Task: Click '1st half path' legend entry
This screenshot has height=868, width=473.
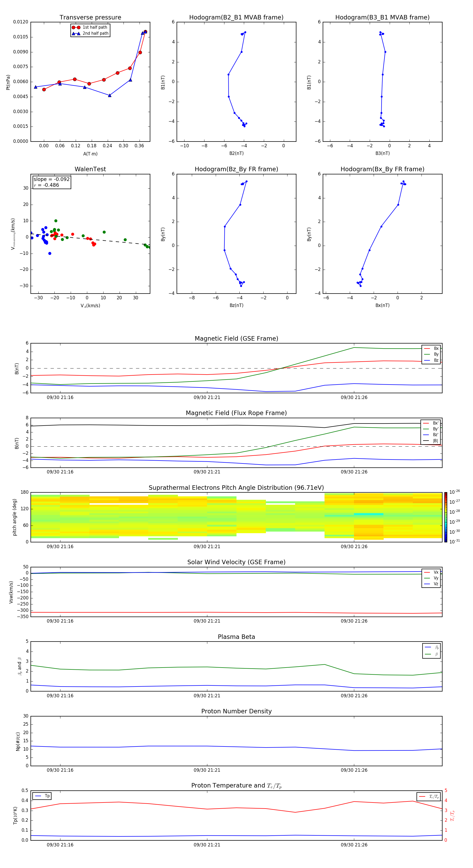Action: point(90,27)
